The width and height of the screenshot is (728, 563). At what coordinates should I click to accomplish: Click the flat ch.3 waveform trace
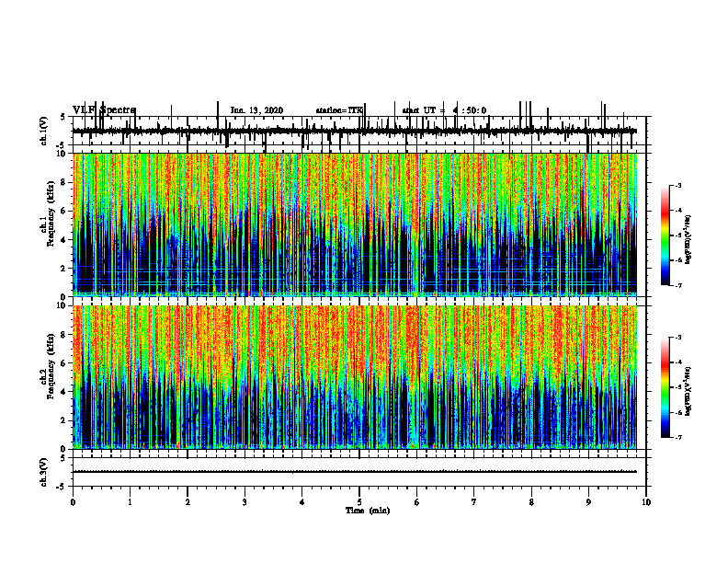pos(355,472)
